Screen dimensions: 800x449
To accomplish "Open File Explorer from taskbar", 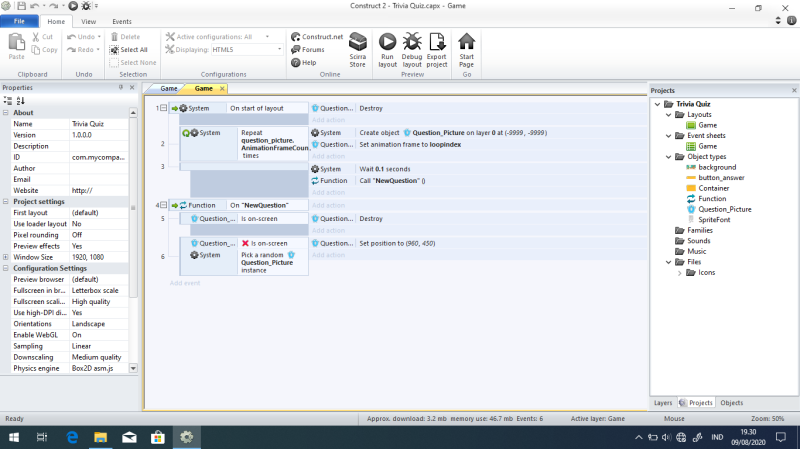I will point(101,437).
